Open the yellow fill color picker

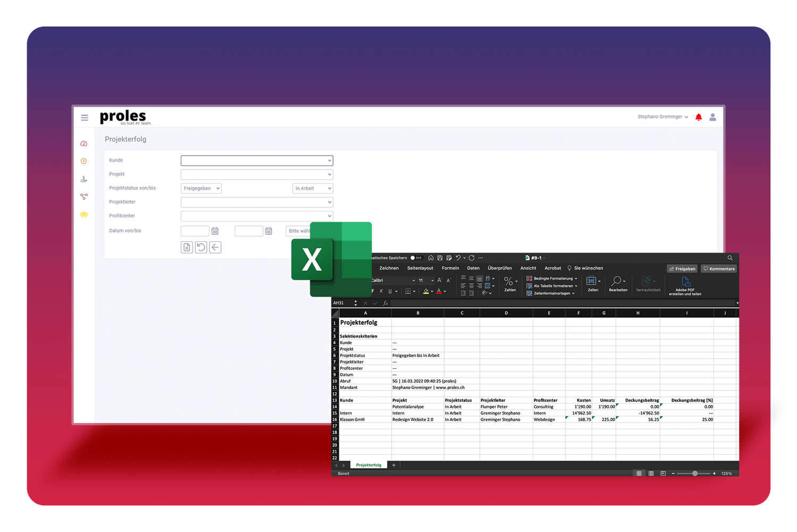coord(432,292)
